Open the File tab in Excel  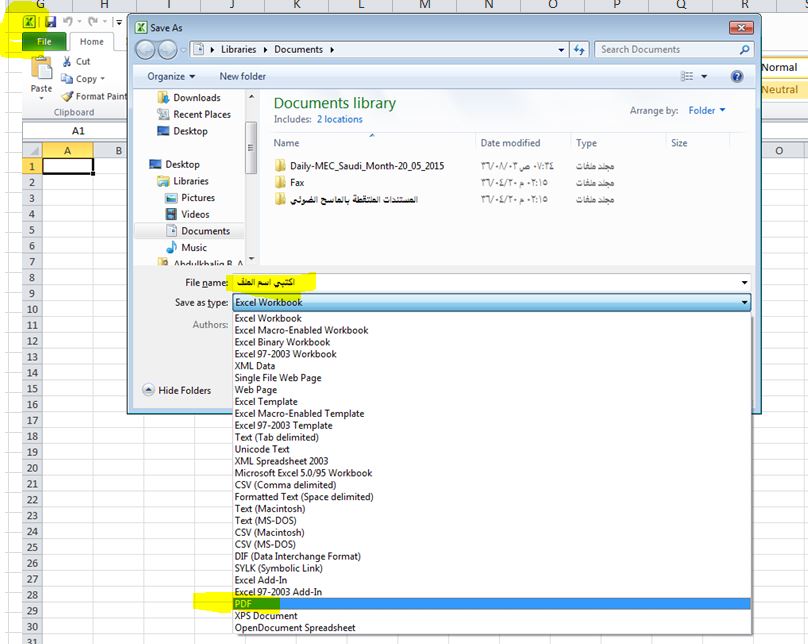click(x=44, y=42)
